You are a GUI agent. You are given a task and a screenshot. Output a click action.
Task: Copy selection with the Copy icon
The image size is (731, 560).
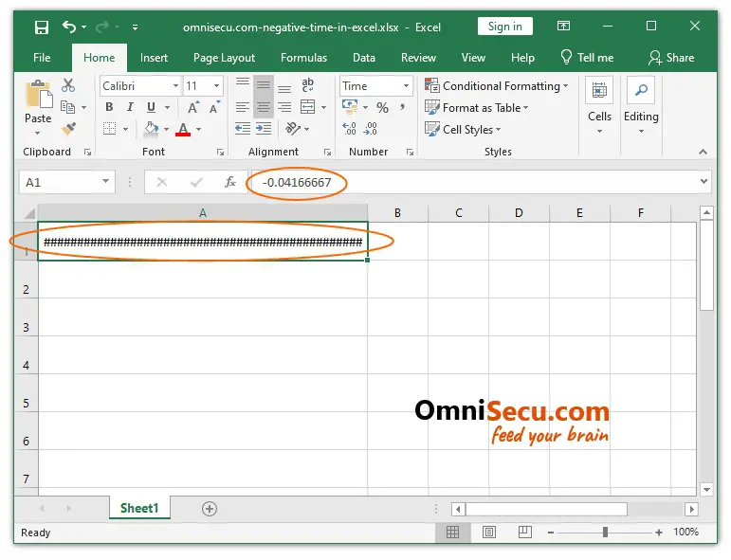(68, 107)
